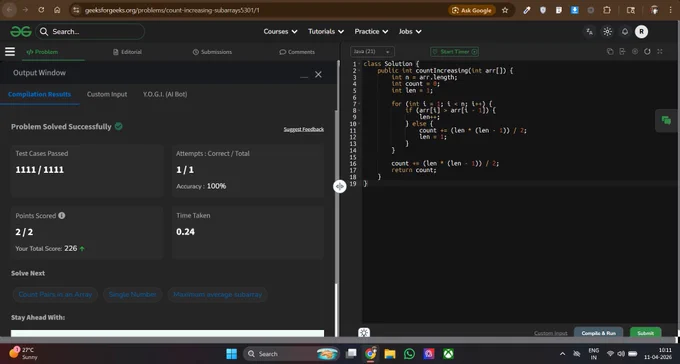Click the Start Timer button

[x=454, y=52]
